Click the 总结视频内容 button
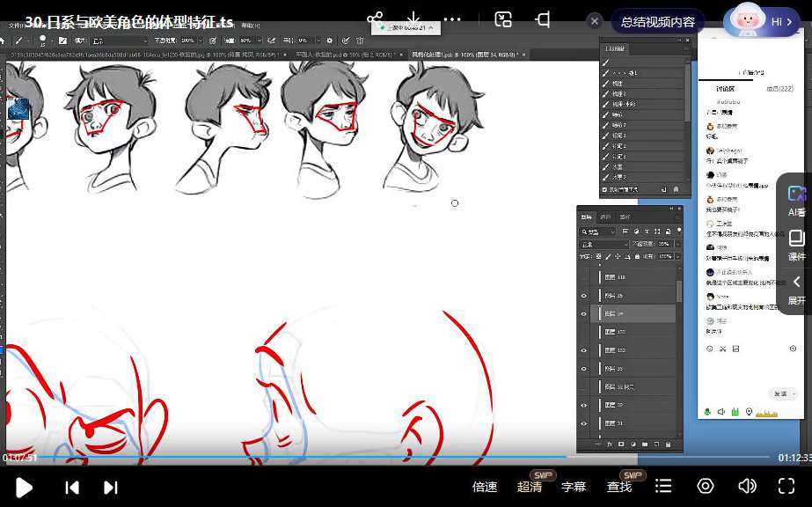 coord(657,22)
